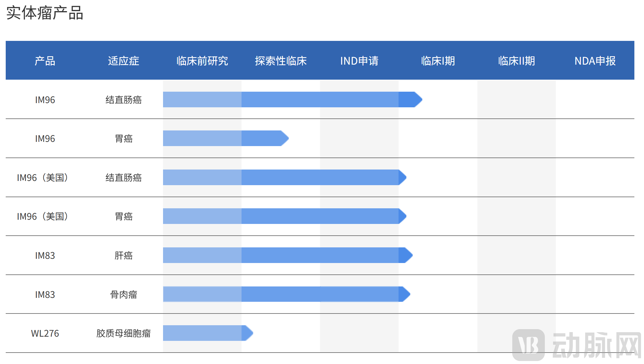Click the 实体瘤产品 page title
The width and height of the screenshot is (644, 364).
click(45, 13)
